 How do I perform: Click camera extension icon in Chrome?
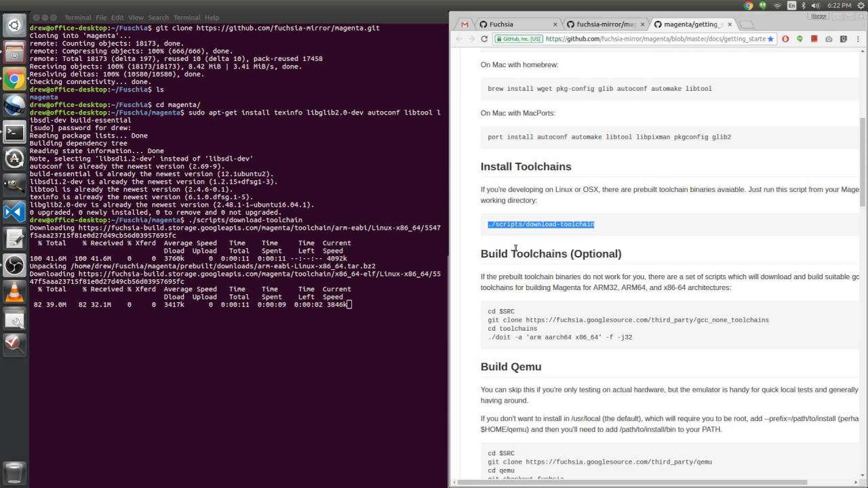829,39
